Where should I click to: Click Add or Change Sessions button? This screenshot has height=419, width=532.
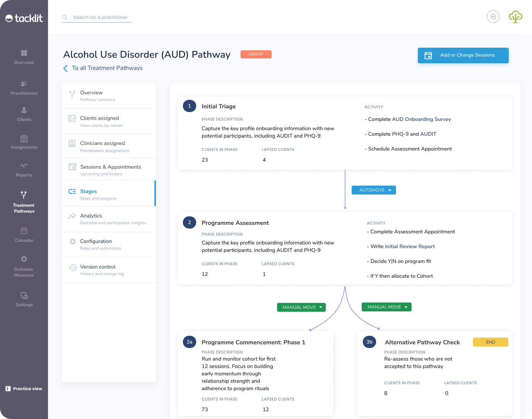point(463,55)
